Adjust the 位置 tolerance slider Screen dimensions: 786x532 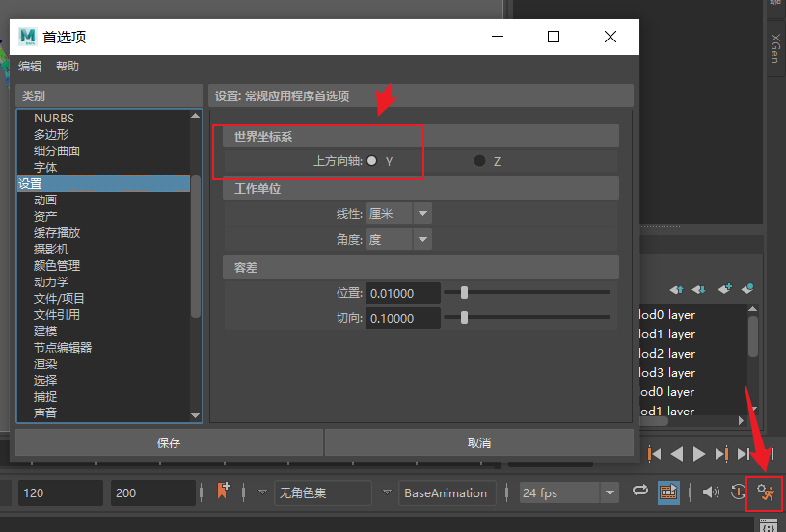[464, 293]
